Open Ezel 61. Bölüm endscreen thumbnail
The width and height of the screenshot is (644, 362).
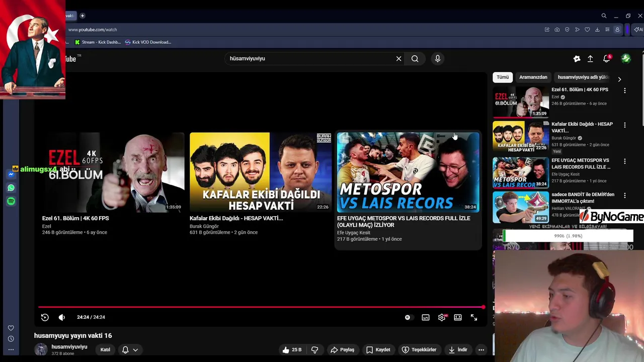[x=113, y=172]
